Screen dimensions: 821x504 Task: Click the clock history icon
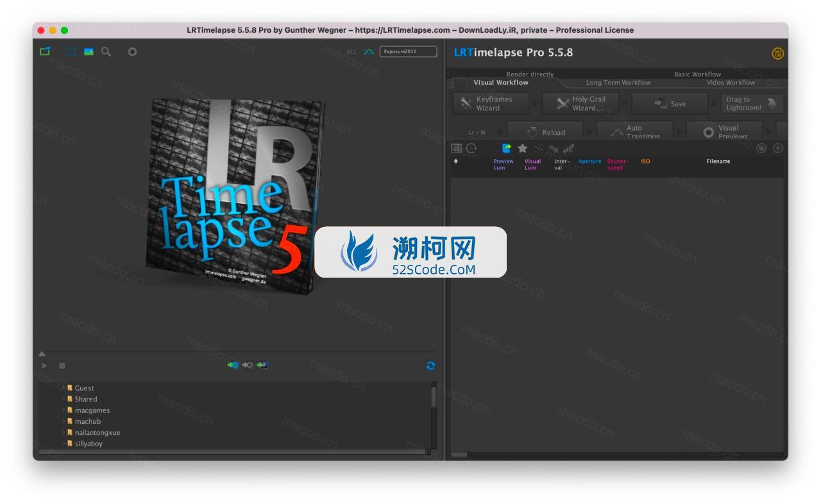[x=471, y=148]
